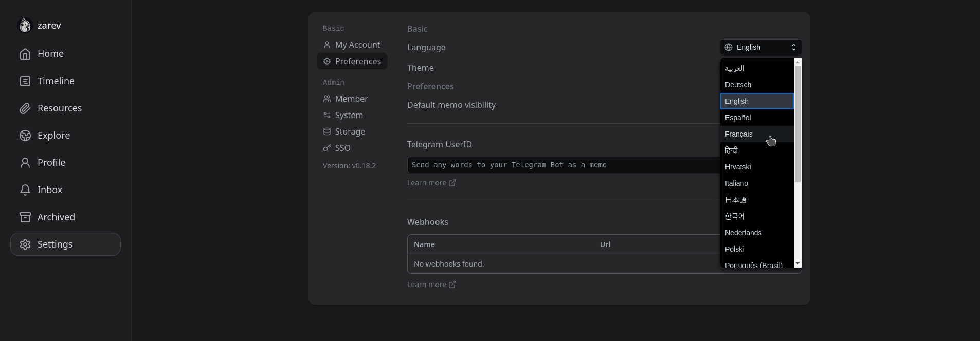Select Hindi language option
This screenshot has height=341, width=980.
tap(757, 150)
